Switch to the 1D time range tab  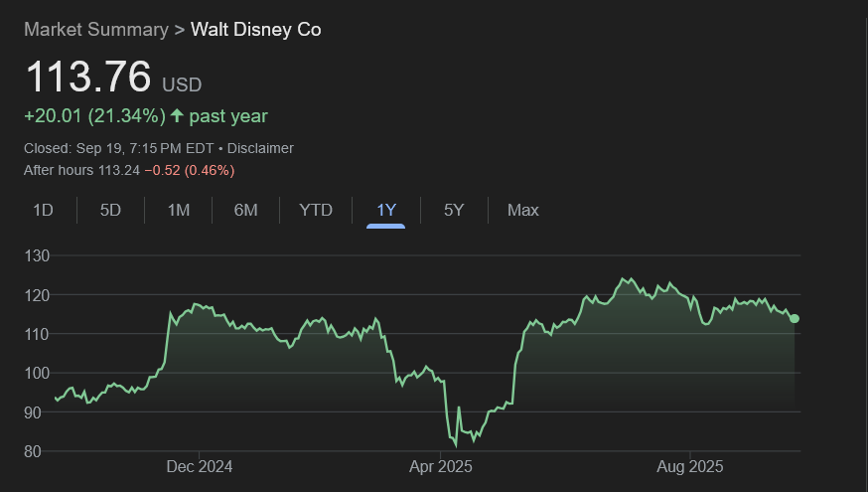pyautogui.click(x=43, y=210)
